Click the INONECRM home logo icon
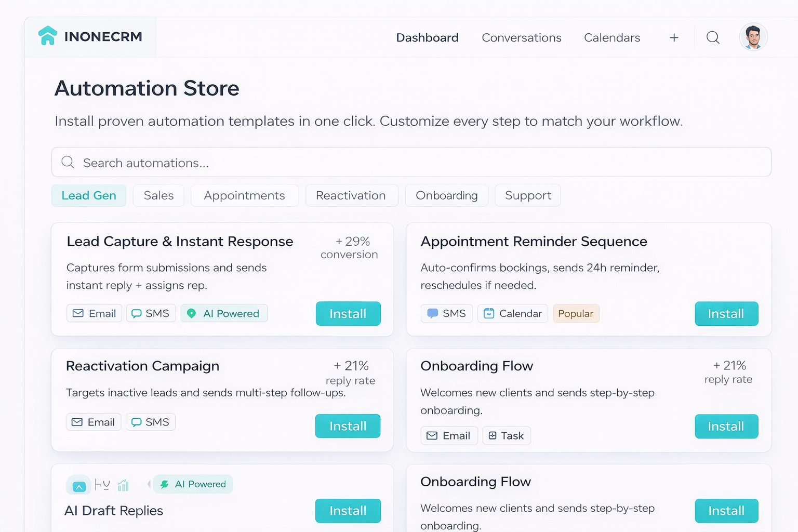Screen dimensions: 798x532 coord(48,36)
